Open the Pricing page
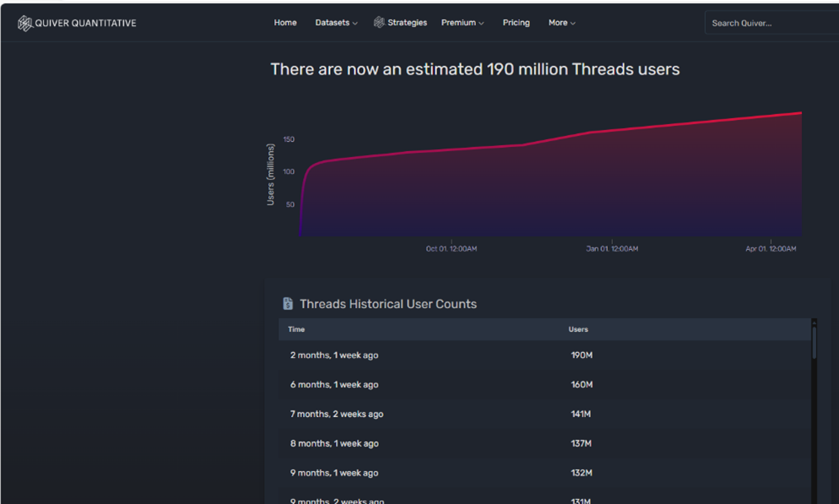 pos(517,23)
